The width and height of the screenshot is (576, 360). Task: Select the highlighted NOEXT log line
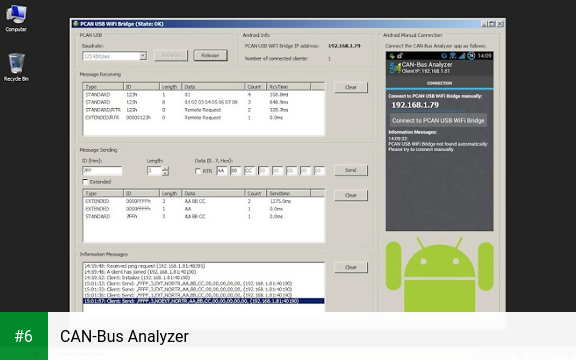point(204,301)
